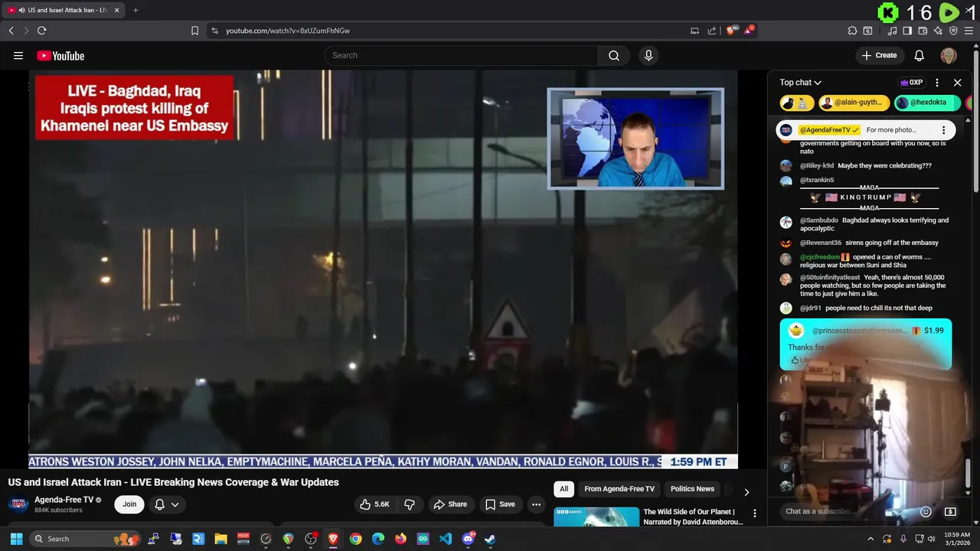980x551 pixels.
Task: Click the YouTube search magnifier button
Action: pyautogui.click(x=614, y=55)
